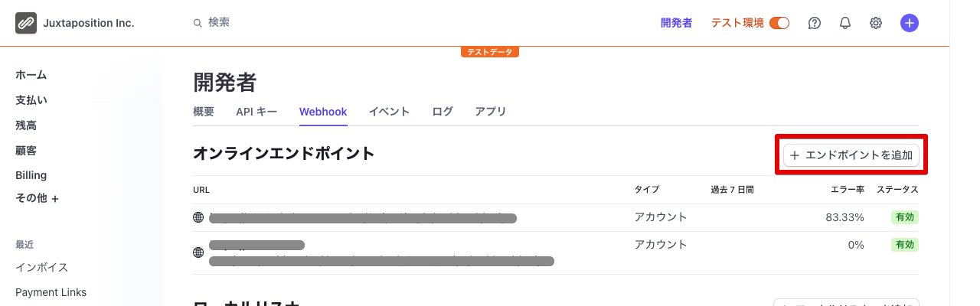Click the search magnifier icon

pos(198,23)
